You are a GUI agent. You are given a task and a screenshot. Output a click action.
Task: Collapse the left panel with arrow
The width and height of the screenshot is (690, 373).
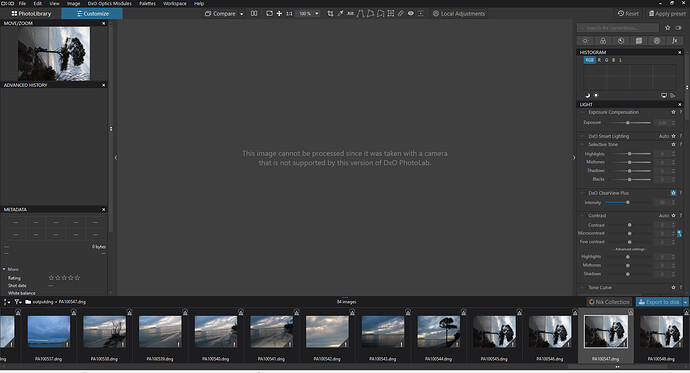116,157
